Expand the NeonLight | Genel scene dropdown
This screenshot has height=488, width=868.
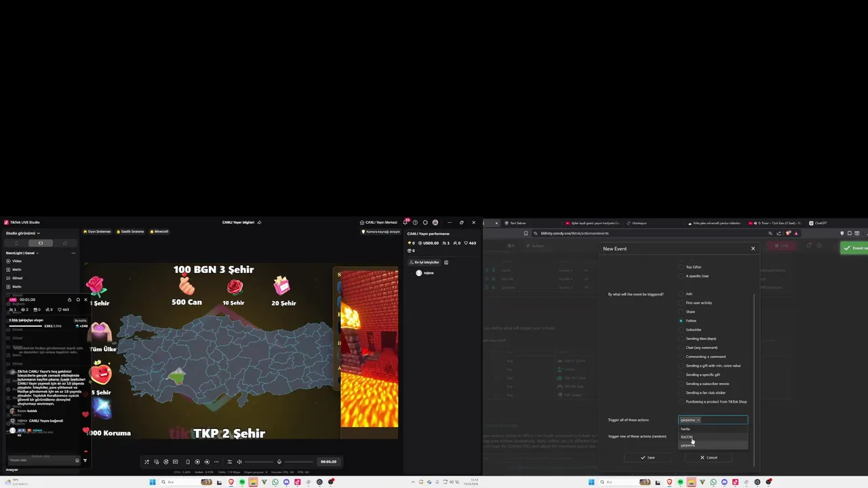tap(22, 253)
